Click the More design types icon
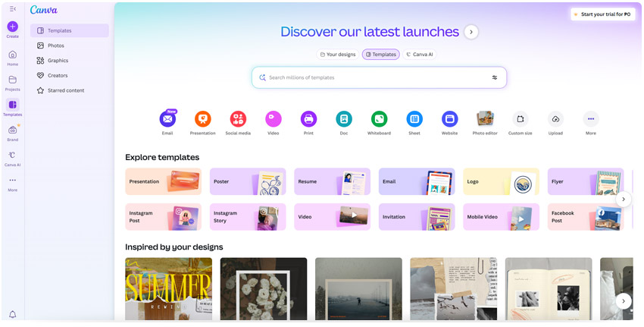This screenshot has width=644, height=327. pyautogui.click(x=591, y=119)
